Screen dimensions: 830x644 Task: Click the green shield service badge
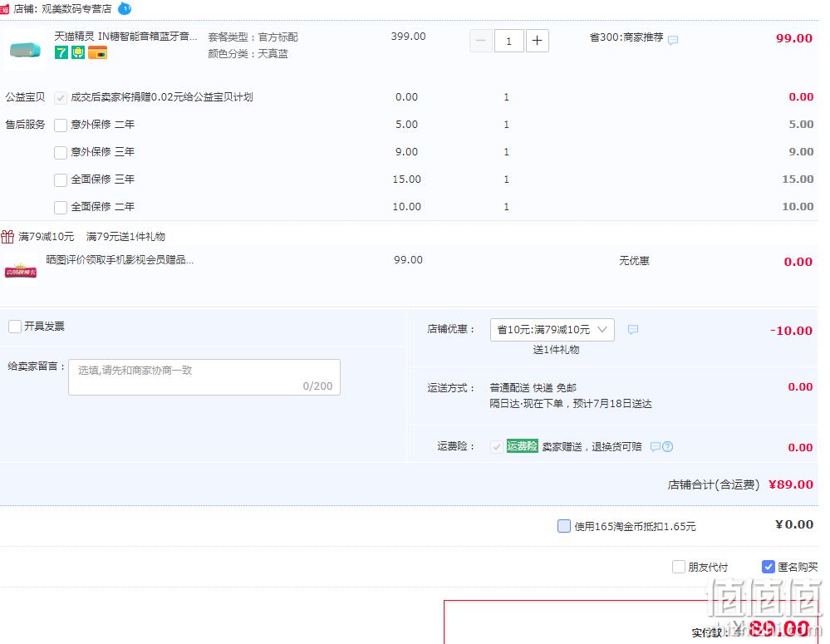pos(78,52)
